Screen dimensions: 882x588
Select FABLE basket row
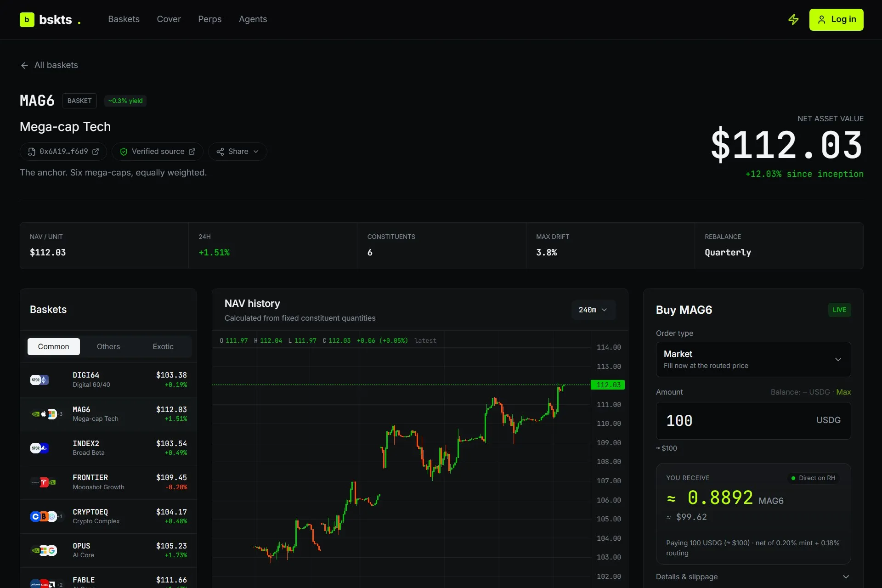[x=108, y=578]
